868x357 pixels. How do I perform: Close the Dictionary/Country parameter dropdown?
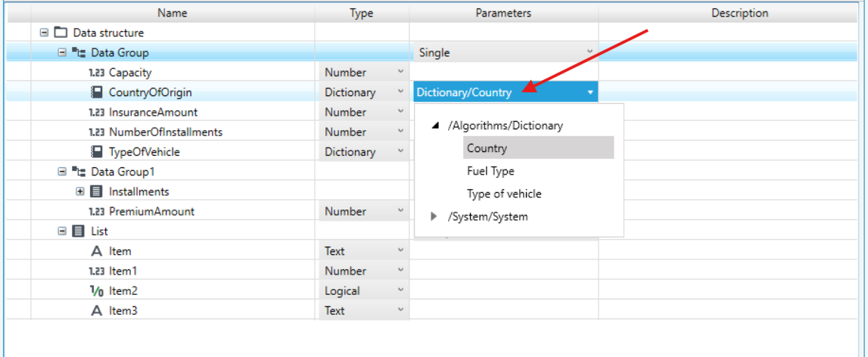click(x=506, y=92)
